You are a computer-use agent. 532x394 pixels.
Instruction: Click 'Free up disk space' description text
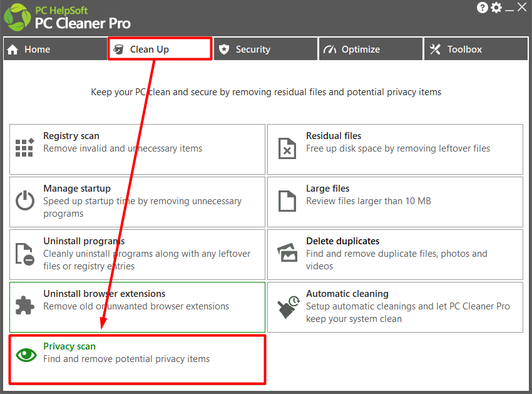[x=398, y=148]
